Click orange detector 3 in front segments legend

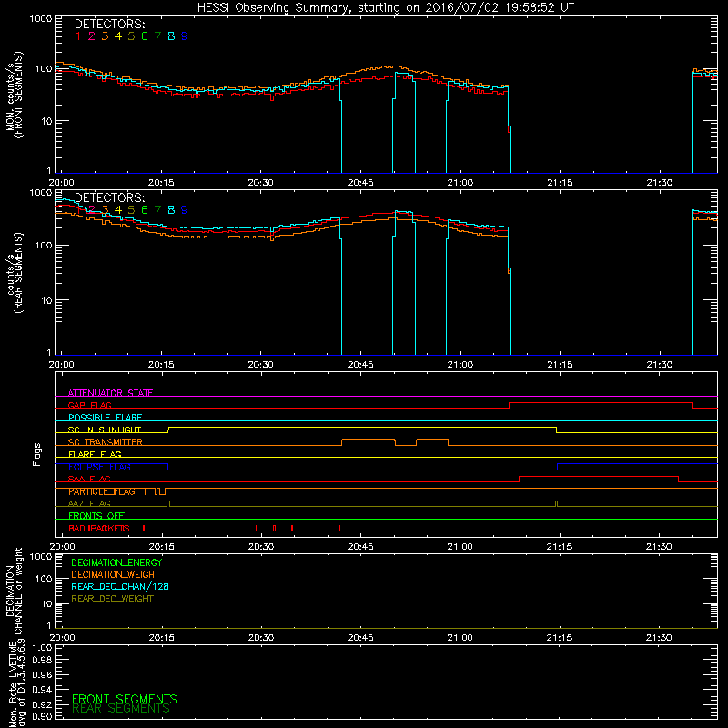(x=105, y=36)
